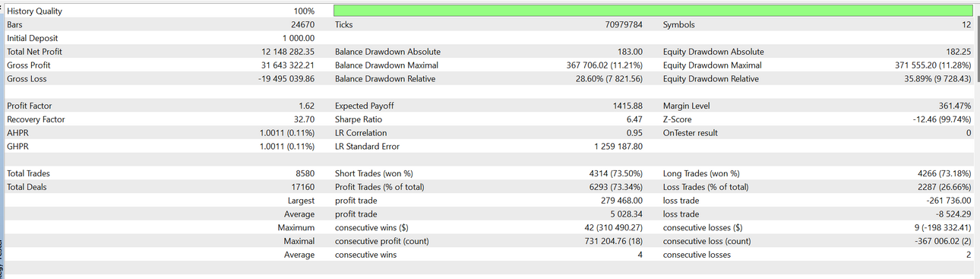Select Equity Drawdown Maximal 371 555.20 (11.28%)
The width and height of the screenshot is (980, 279).
pyautogui.click(x=934, y=65)
